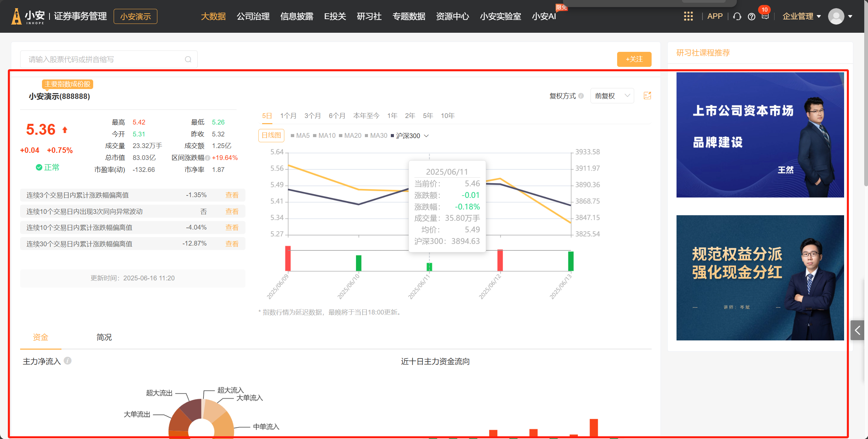This screenshot has height=439, width=868.
Task: Click 查看 for 连续10个交易日内出现3次同向异常波动
Action: (x=232, y=211)
